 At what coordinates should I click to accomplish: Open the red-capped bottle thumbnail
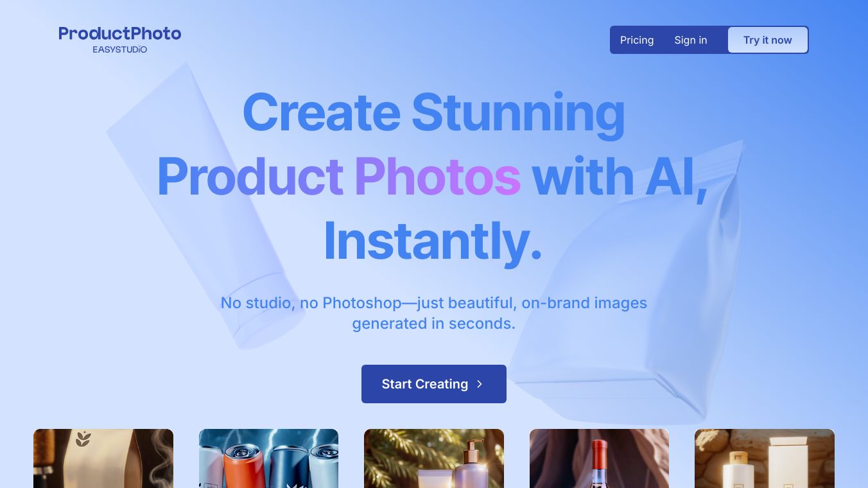(x=599, y=458)
